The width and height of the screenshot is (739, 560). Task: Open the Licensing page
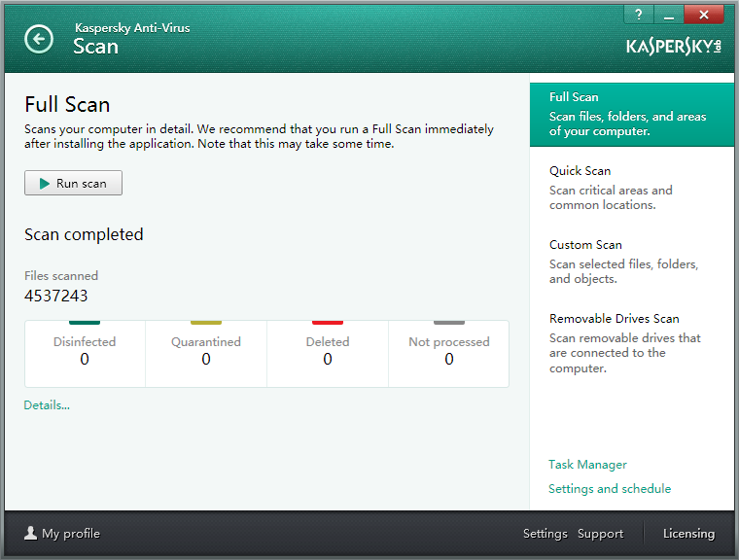[688, 534]
